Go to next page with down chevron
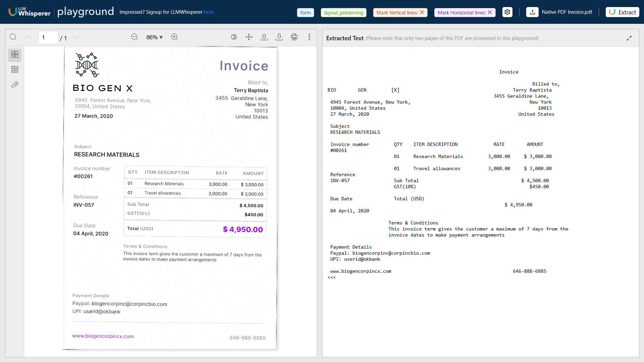The width and height of the screenshot is (644, 362). pyautogui.click(x=75, y=37)
